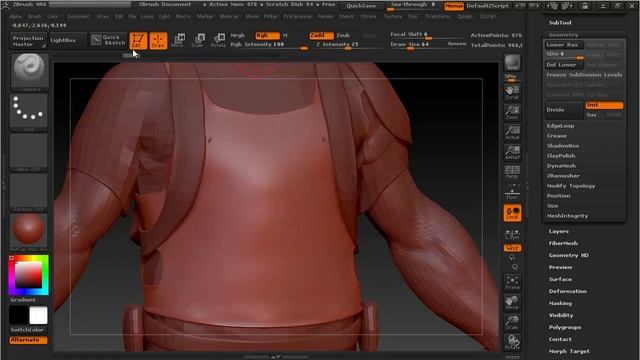This screenshot has width=640, height=360.
Task: Open the empty Texture selector slot
Action: [x=29, y=192]
